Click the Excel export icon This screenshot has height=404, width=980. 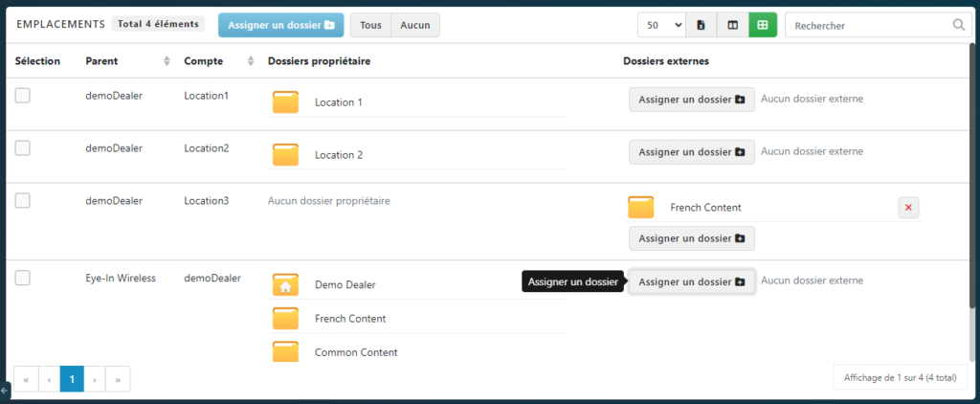(x=701, y=25)
